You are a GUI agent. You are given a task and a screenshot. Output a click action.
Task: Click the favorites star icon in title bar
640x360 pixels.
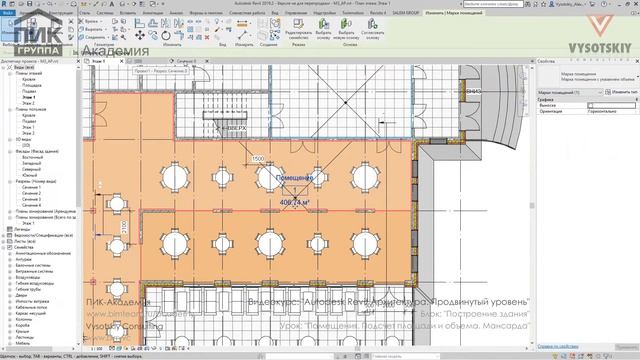click(543, 4)
